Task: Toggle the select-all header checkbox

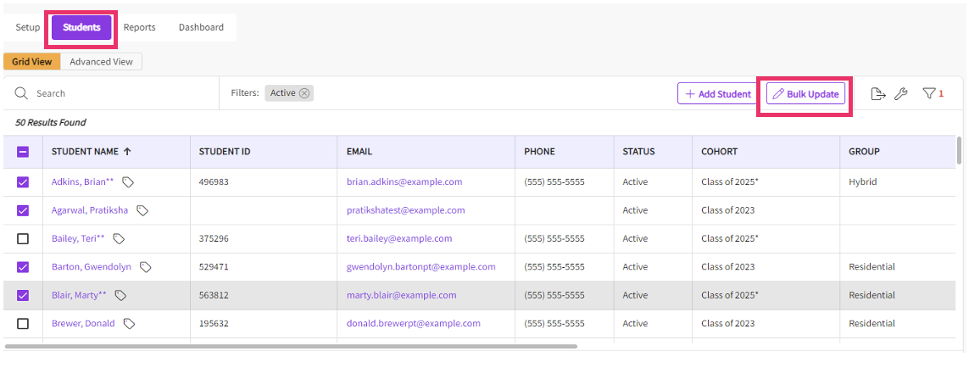Action: pos(23,152)
